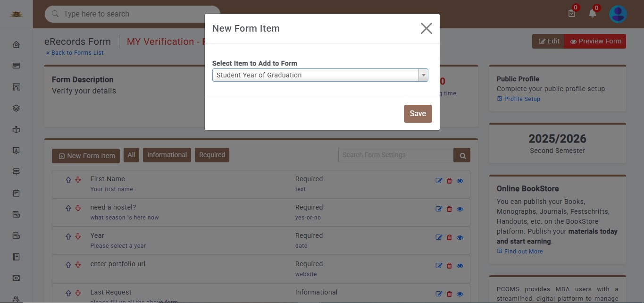Filter form items by Informational
Screen dimensions: 644x303
click(167, 155)
